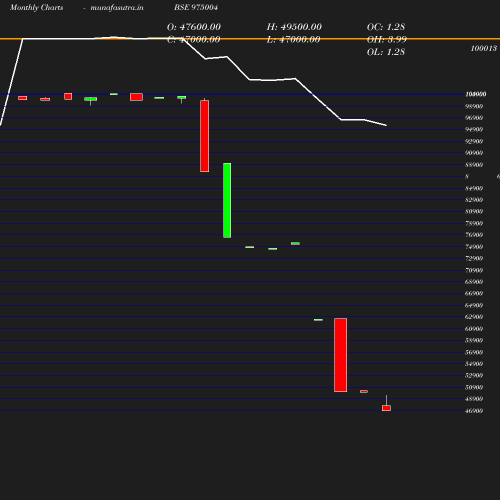
Task: Select the high value "H: 49500.00"
Action: (x=294, y=27)
